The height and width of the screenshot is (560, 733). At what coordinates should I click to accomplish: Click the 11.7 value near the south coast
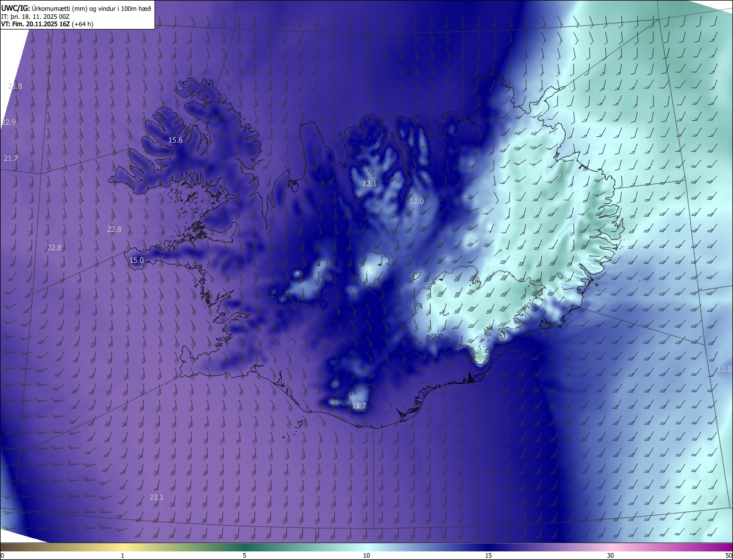359,406
